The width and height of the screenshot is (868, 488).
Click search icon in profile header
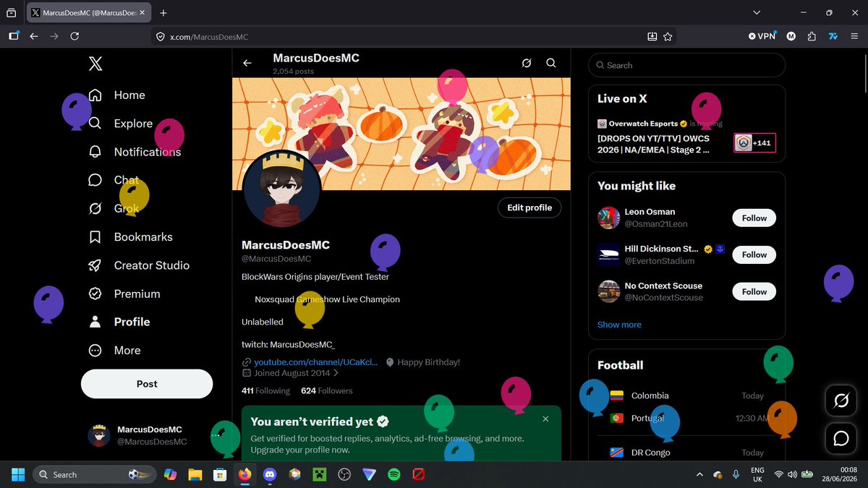click(x=551, y=64)
